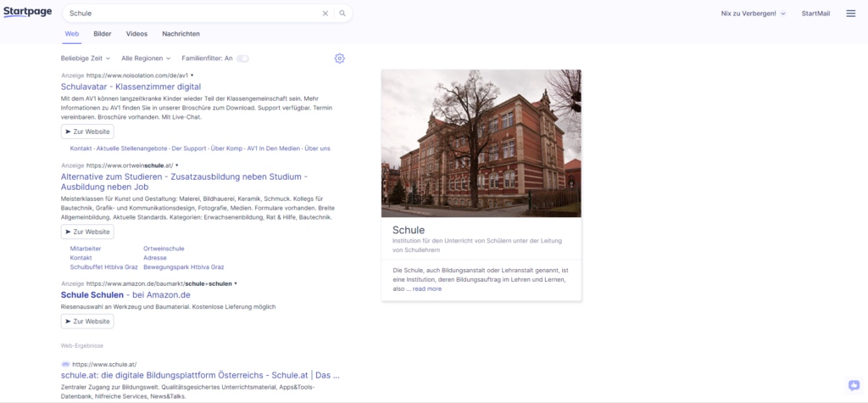This screenshot has height=403, width=868.
Task: Click Zur Website under Ortweinschule ad
Action: click(87, 232)
